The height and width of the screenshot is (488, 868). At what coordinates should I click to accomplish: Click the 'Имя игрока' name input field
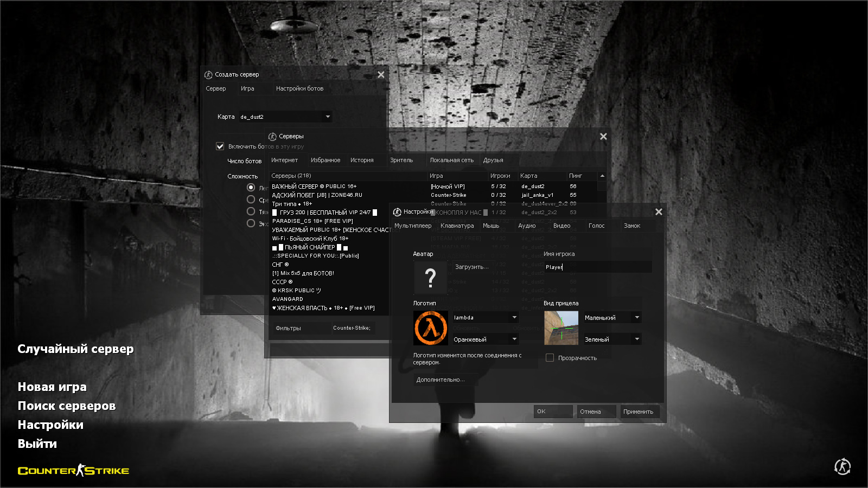(597, 267)
